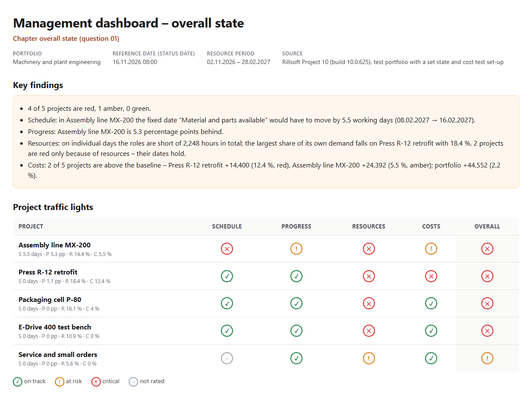Click the resource period '02.11.2026 – 28.02.2027'
Screen dimensions: 532x393
click(239, 62)
